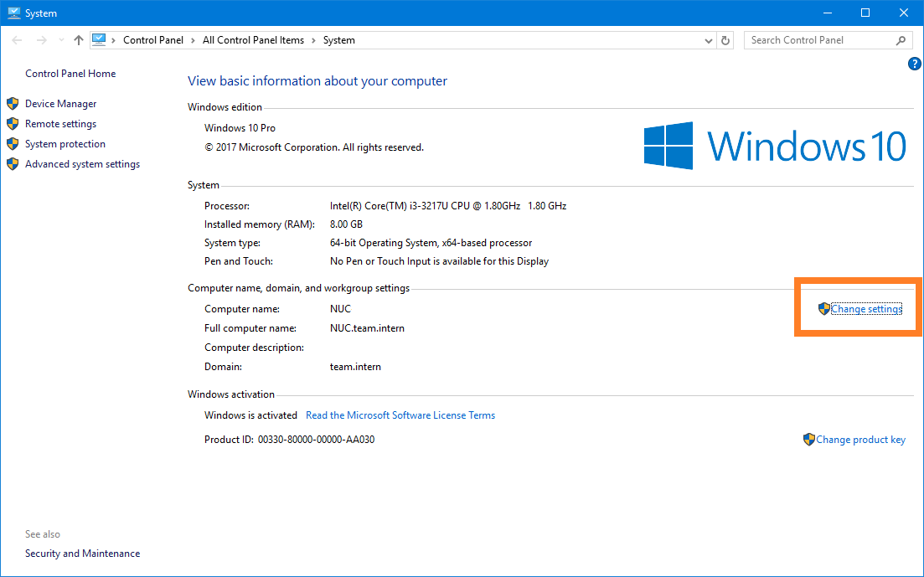Click Change product key
This screenshot has width=924, height=577.
[860, 440]
